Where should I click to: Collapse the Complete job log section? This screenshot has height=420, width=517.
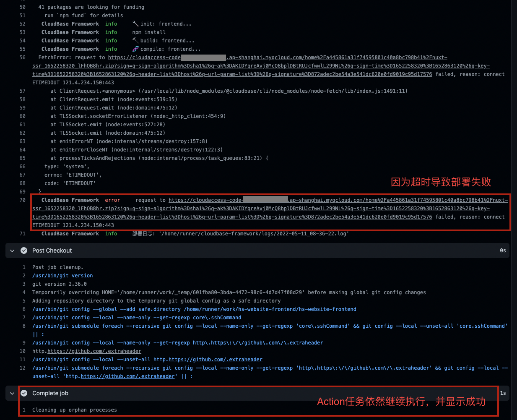tap(12, 393)
